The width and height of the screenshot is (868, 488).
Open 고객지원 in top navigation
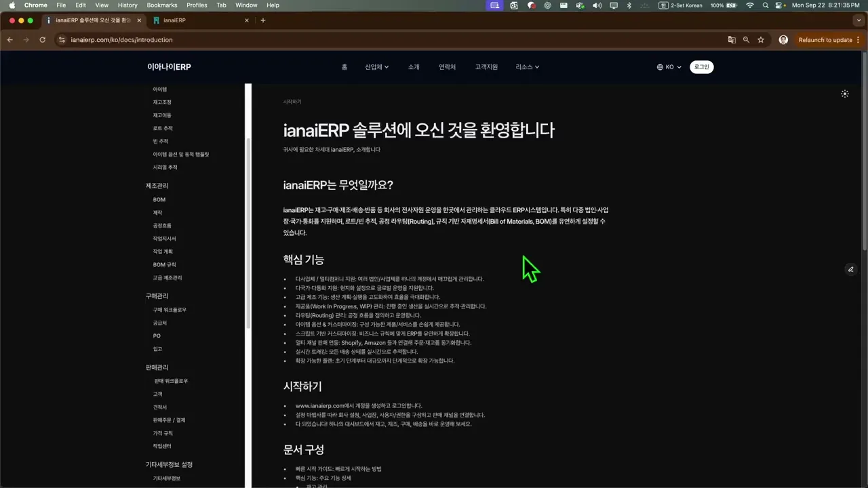click(x=486, y=67)
